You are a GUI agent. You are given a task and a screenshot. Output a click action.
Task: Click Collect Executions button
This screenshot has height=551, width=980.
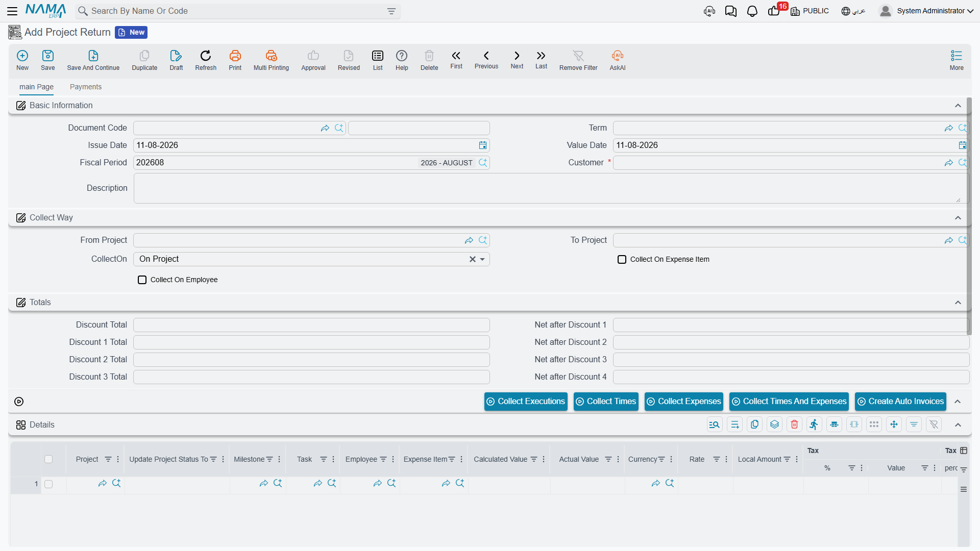point(526,402)
